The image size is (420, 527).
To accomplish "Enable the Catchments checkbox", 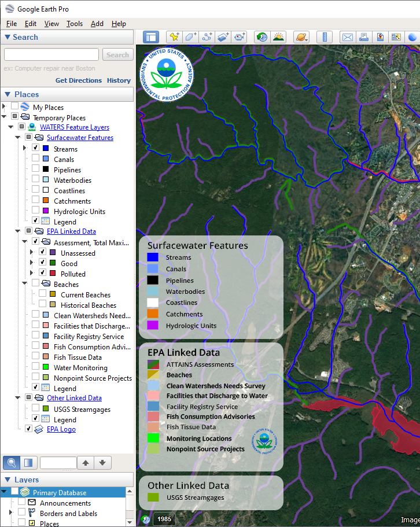I will pos(35,200).
